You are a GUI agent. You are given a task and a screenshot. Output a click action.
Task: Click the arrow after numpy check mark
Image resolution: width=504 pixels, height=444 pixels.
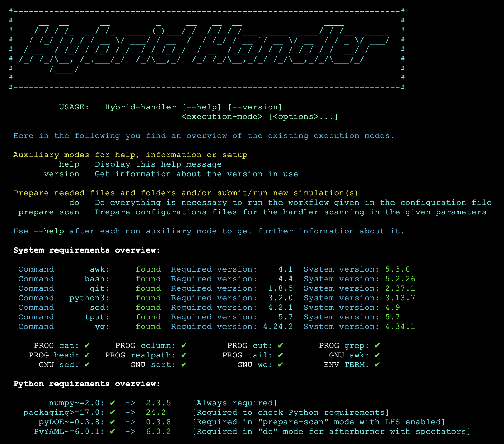pos(130,403)
